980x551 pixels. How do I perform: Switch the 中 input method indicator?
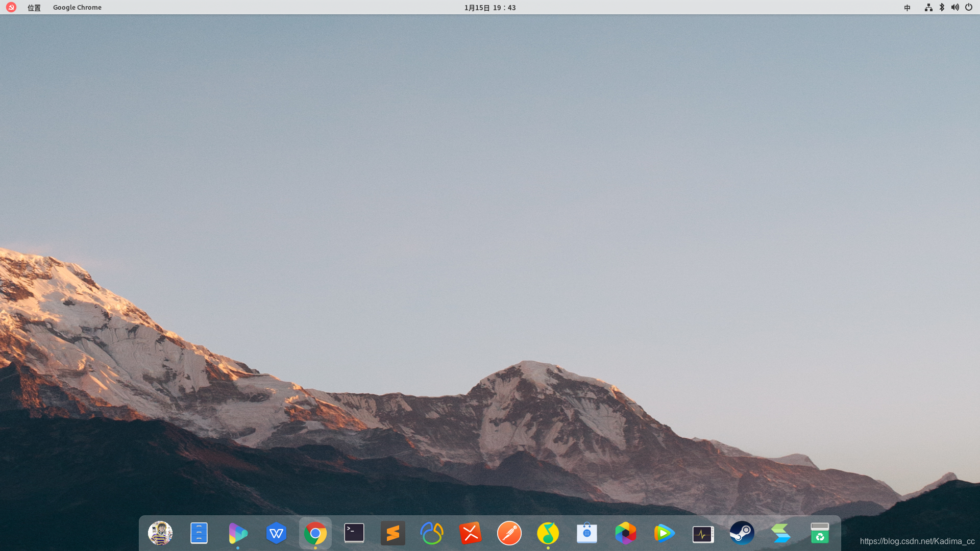(x=907, y=8)
